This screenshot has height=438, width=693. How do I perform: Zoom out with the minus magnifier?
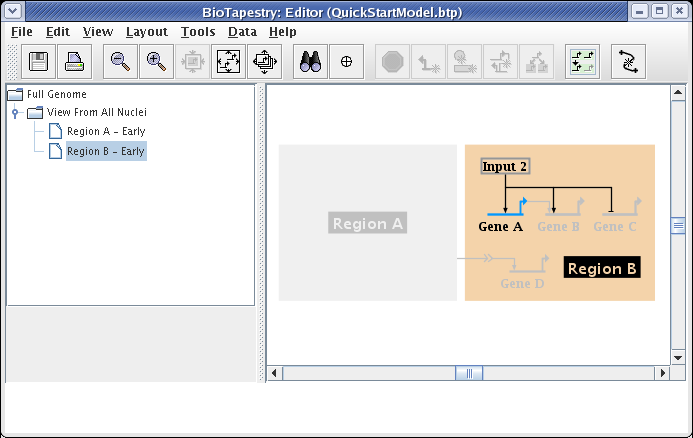[120, 62]
